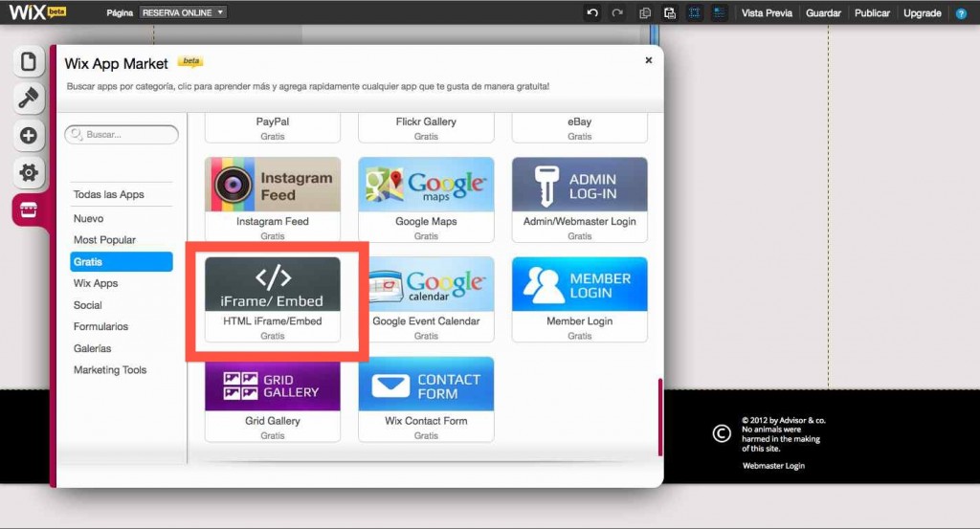Viewport: 980px width, 529px height.
Task: Open the Pages sidebar icon
Action: coord(28,62)
